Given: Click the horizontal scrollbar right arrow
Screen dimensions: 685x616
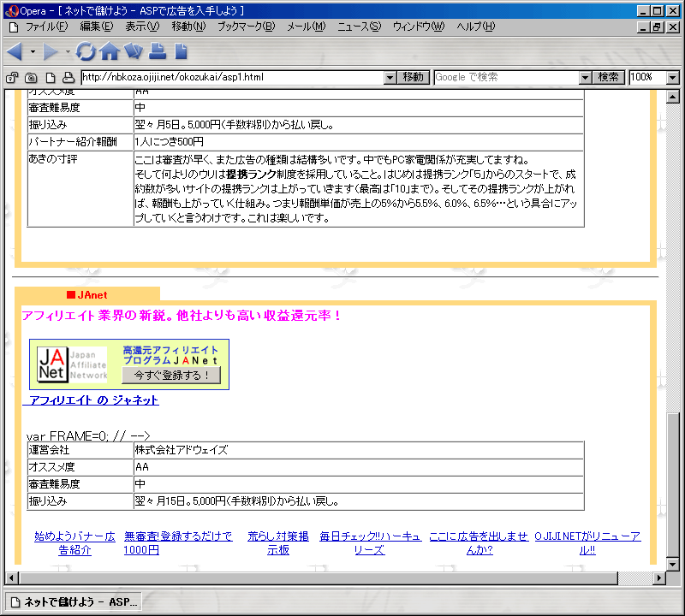Looking at the screenshot, I should click(659, 578).
